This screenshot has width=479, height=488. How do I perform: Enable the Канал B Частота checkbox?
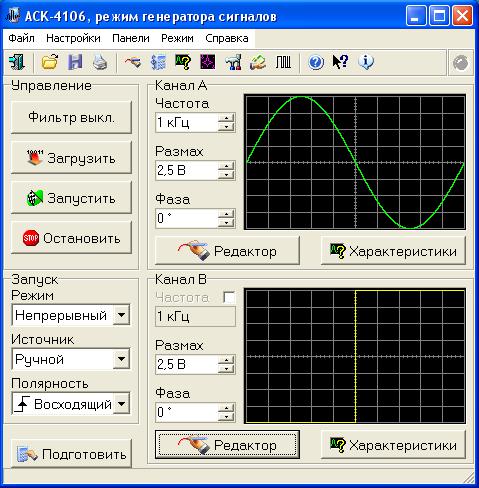tap(229, 297)
